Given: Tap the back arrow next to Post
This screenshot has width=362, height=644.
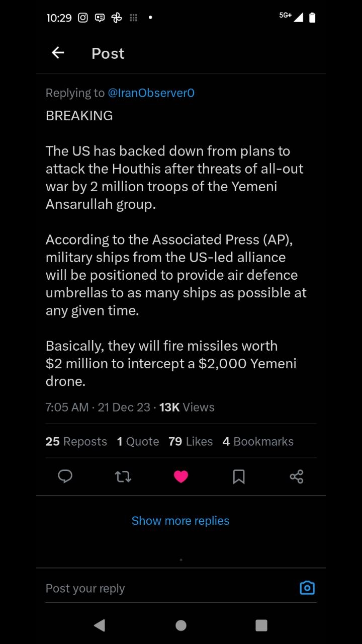Looking at the screenshot, I should point(58,53).
